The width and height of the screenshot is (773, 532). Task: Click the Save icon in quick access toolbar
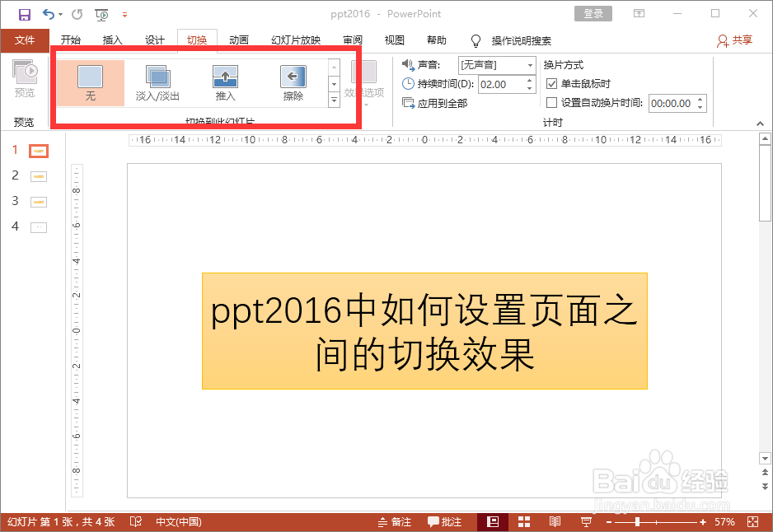[x=24, y=14]
